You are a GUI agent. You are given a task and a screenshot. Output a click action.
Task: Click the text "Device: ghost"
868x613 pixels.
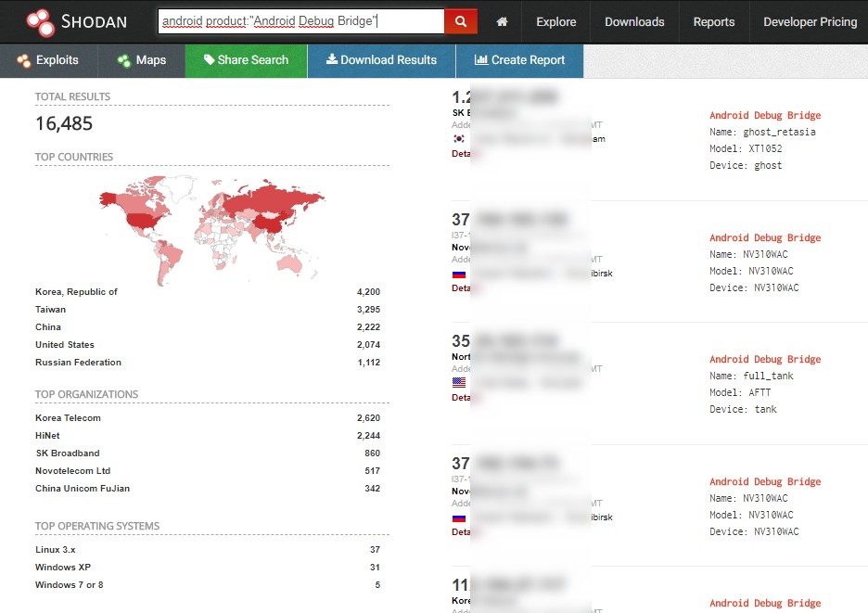[746, 165]
